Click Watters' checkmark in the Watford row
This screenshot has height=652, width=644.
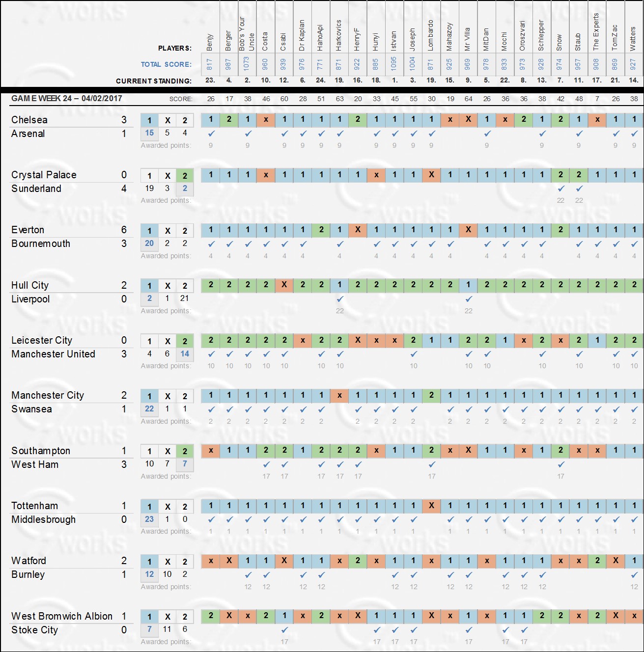coord(634,574)
